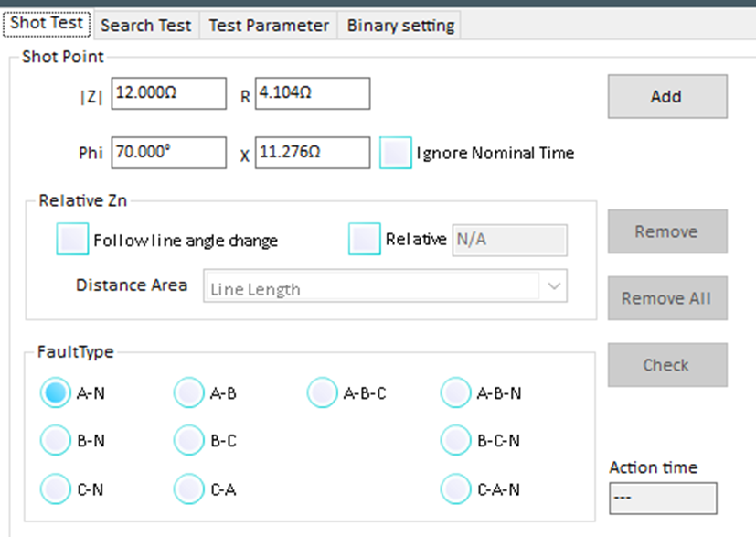Click the Add button
Viewport: 756px width, 537px height.
click(666, 96)
